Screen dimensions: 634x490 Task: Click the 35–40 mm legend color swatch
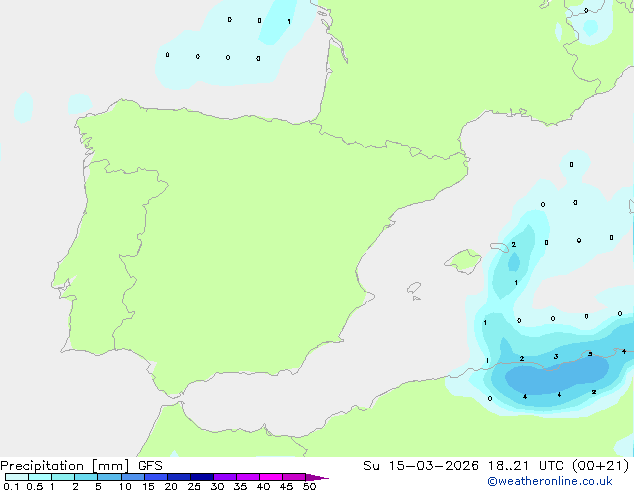(248, 477)
